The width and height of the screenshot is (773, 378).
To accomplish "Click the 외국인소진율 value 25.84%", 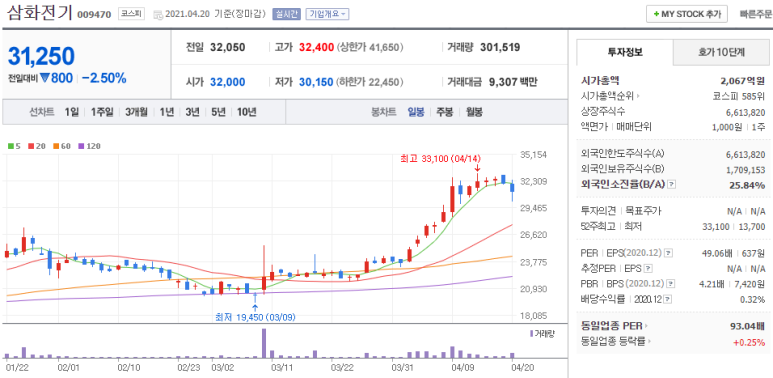I will coord(747,185).
